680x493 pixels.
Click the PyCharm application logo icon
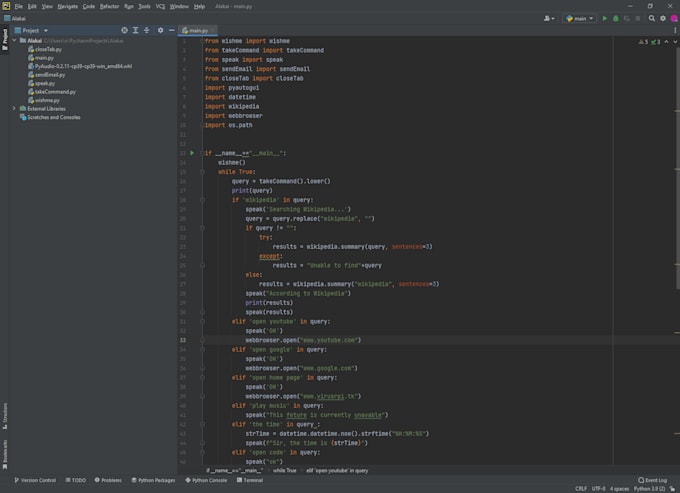pyautogui.click(x=6, y=6)
